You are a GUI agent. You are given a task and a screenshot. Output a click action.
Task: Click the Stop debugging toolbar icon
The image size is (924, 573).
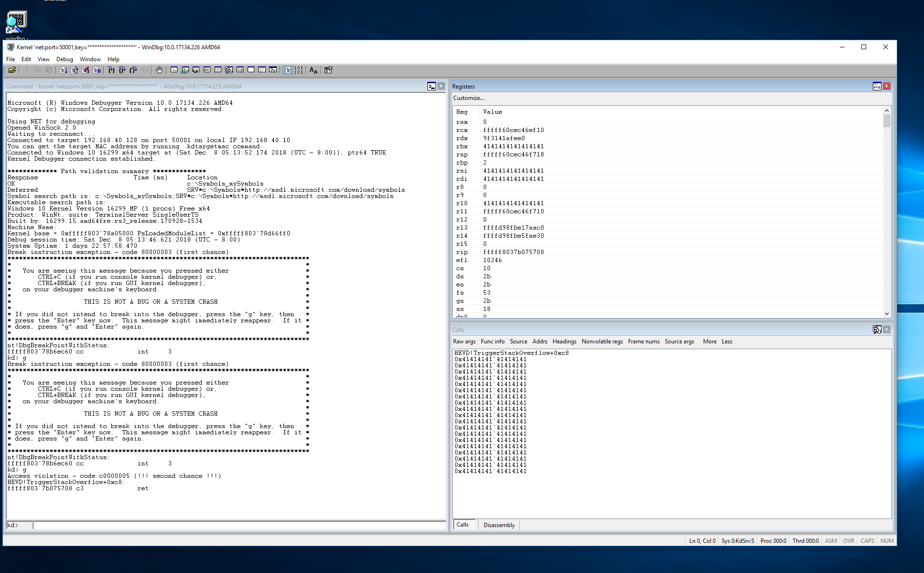[x=86, y=70]
